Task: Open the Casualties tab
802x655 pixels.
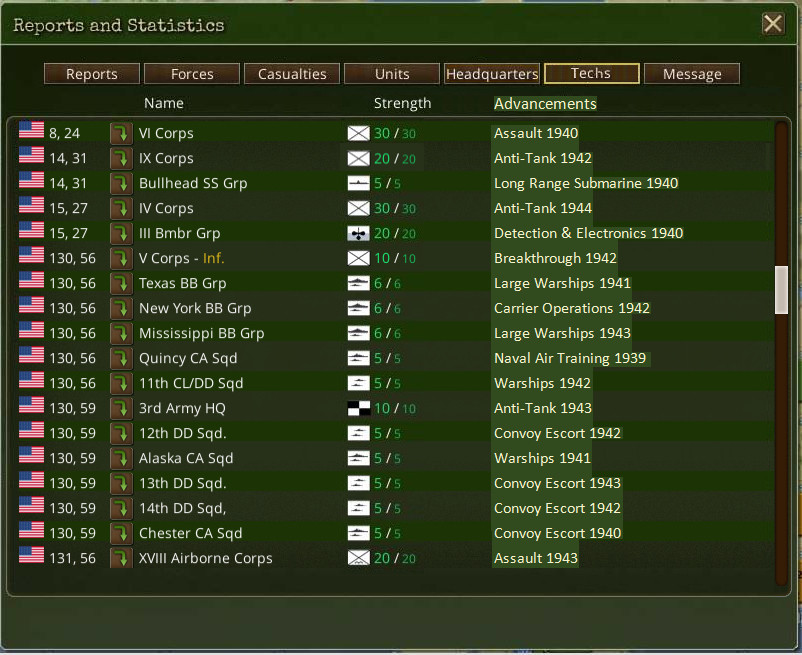Action: (x=292, y=74)
